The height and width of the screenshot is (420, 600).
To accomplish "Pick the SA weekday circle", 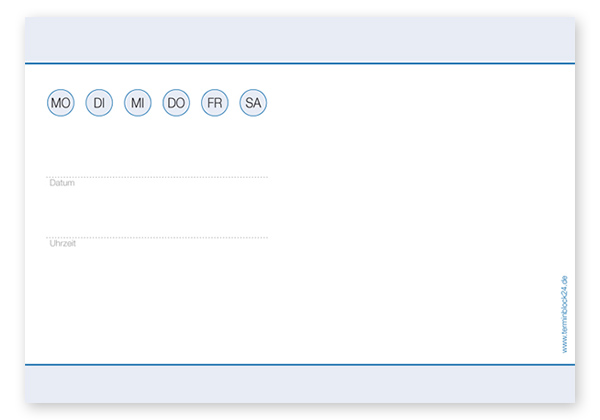I will [x=253, y=103].
